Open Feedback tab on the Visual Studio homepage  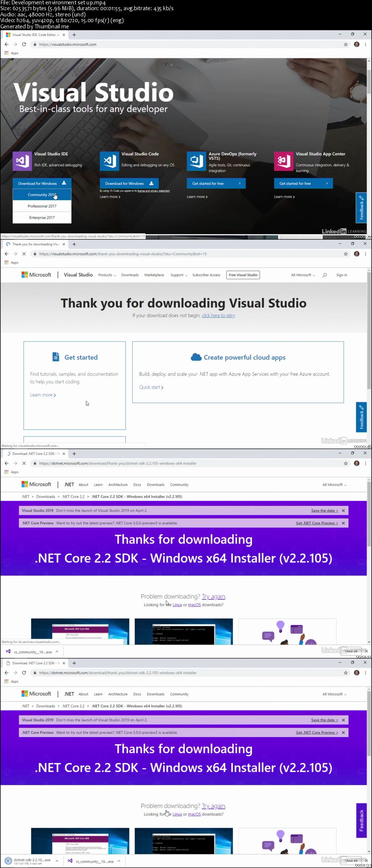361,208
